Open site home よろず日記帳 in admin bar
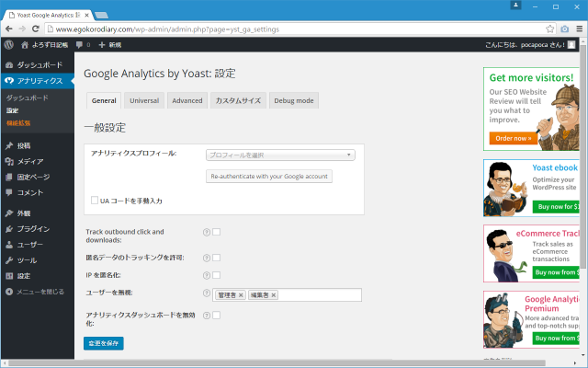 pyautogui.click(x=45, y=45)
